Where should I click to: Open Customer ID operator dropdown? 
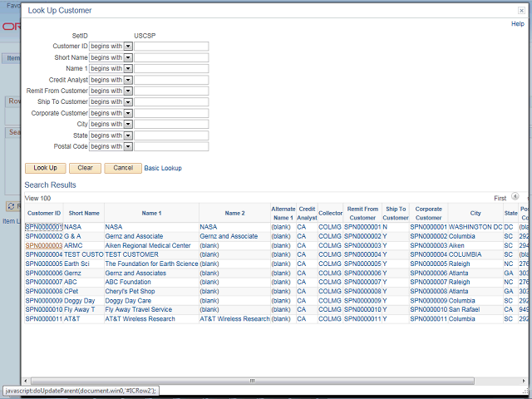click(x=128, y=47)
